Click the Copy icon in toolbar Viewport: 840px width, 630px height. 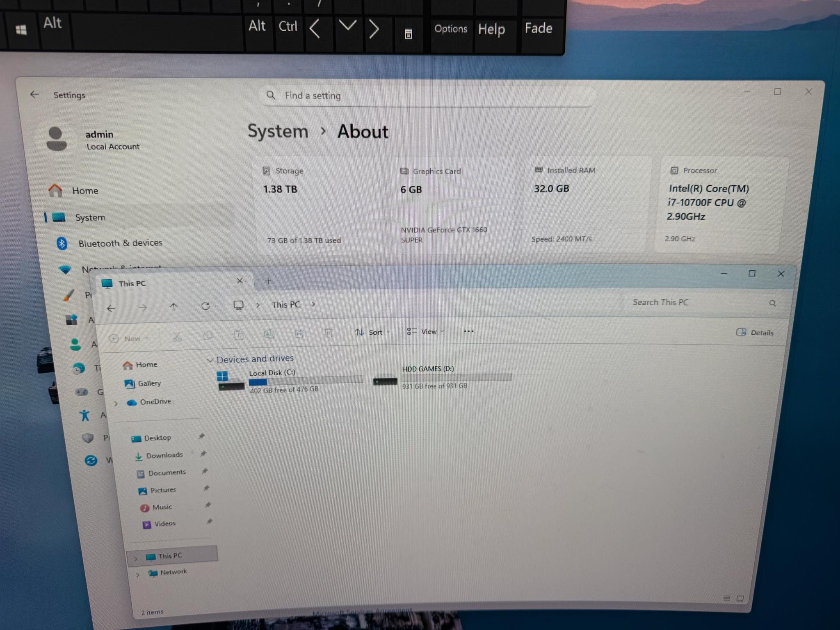point(208,336)
